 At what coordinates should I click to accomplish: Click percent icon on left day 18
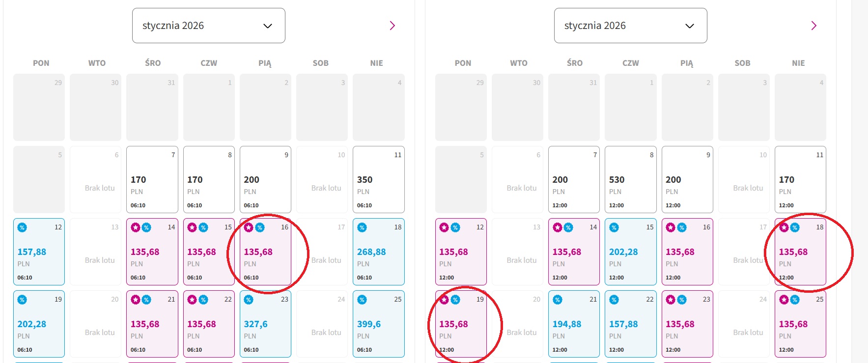[362, 227]
